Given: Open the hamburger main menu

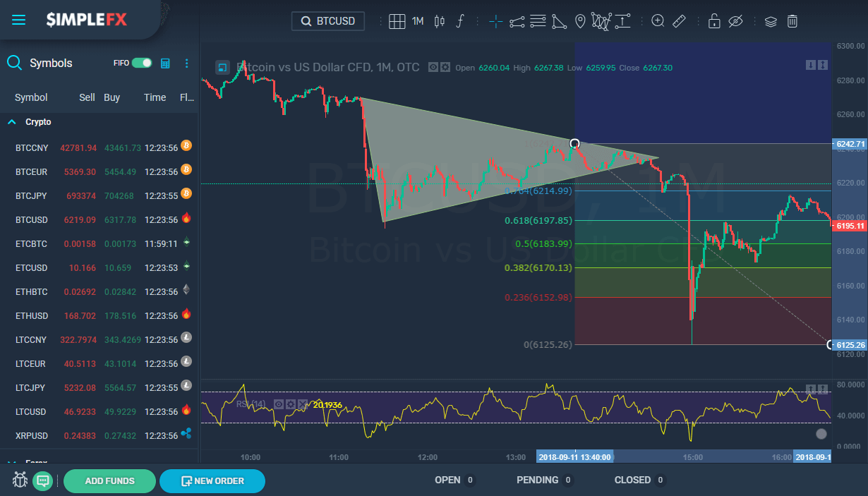Looking at the screenshot, I should coord(18,20).
